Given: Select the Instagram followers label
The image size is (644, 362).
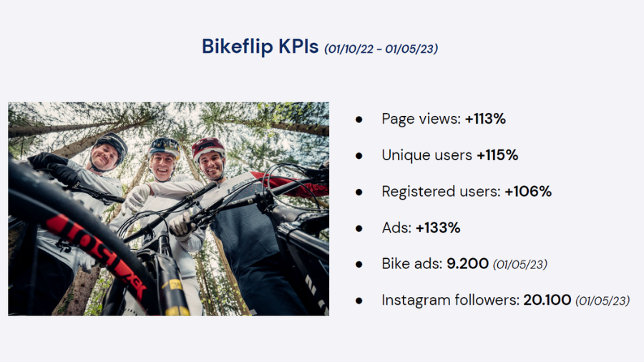Looking at the screenshot, I should (x=450, y=300).
